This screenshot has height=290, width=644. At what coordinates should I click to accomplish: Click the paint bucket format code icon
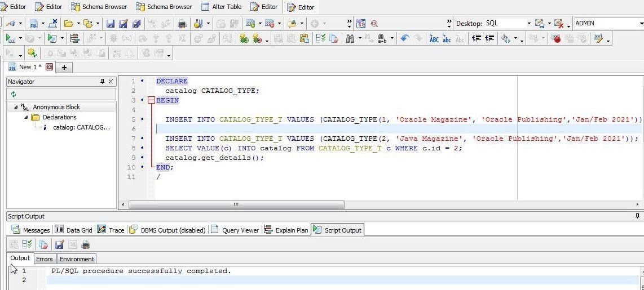point(506,38)
